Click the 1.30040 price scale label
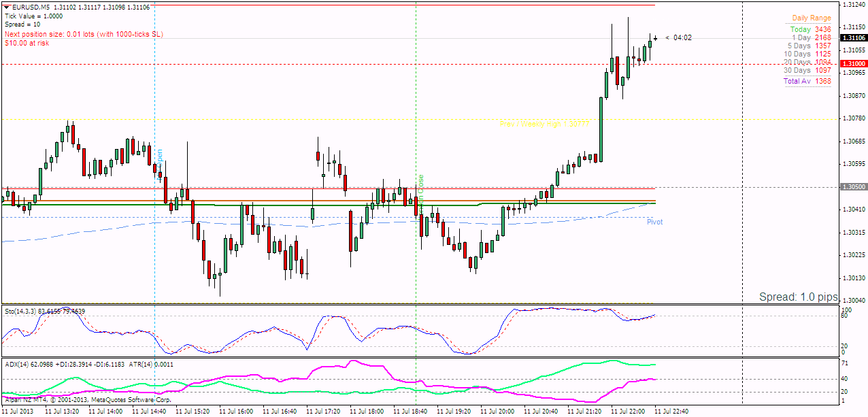868x417 pixels. tap(854, 301)
